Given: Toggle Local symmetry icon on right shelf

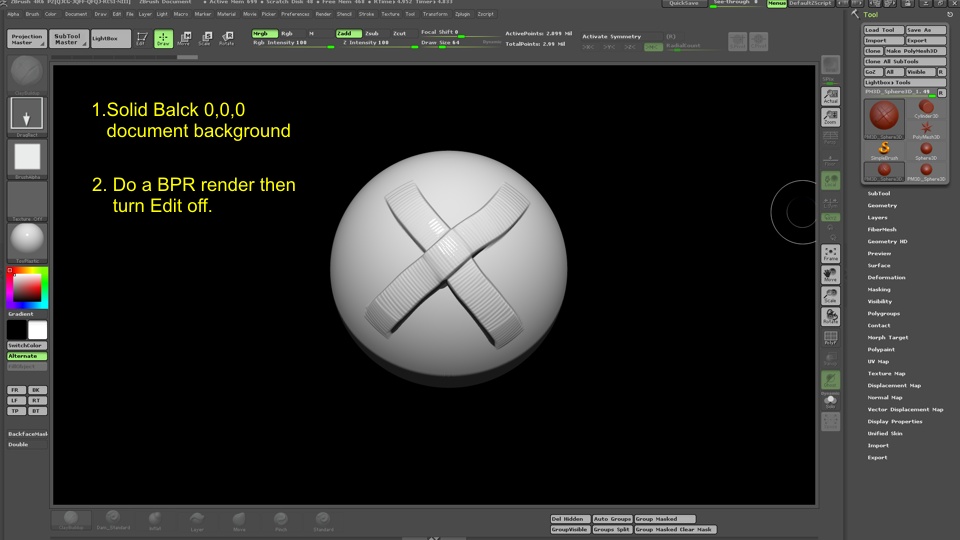Looking at the screenshot, I should tap(830, 181).
